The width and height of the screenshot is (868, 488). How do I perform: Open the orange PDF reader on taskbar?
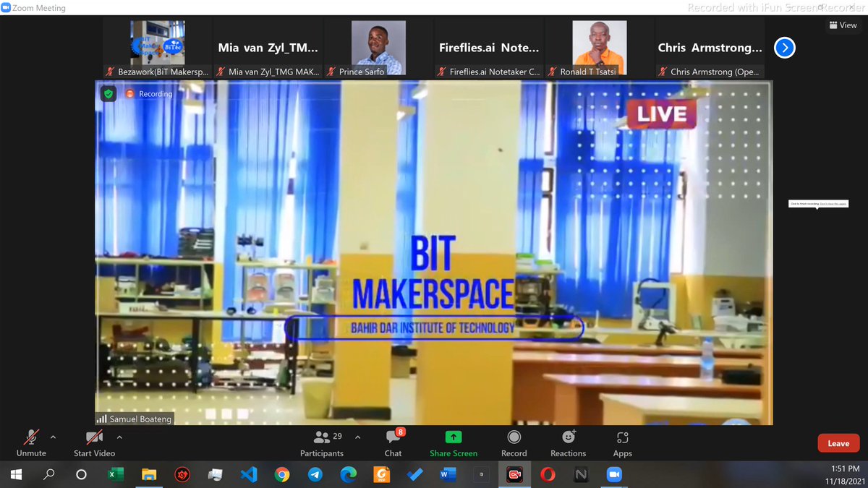tap(382, 475)
